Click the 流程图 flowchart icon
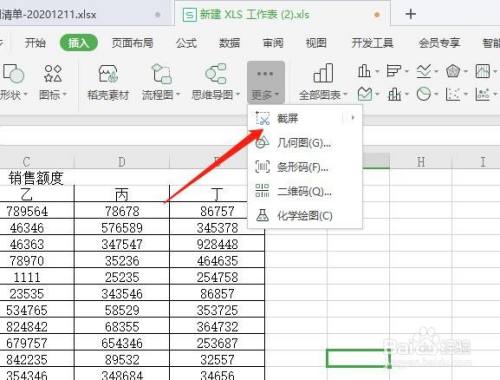Viewport: 500px width, 380px height. click(x=161, y=73)
